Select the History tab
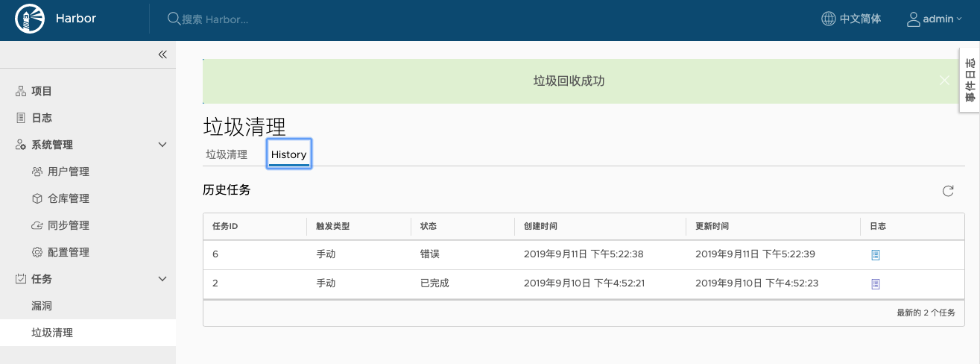This screenshot has width=980, height=364. pos(288,154)
